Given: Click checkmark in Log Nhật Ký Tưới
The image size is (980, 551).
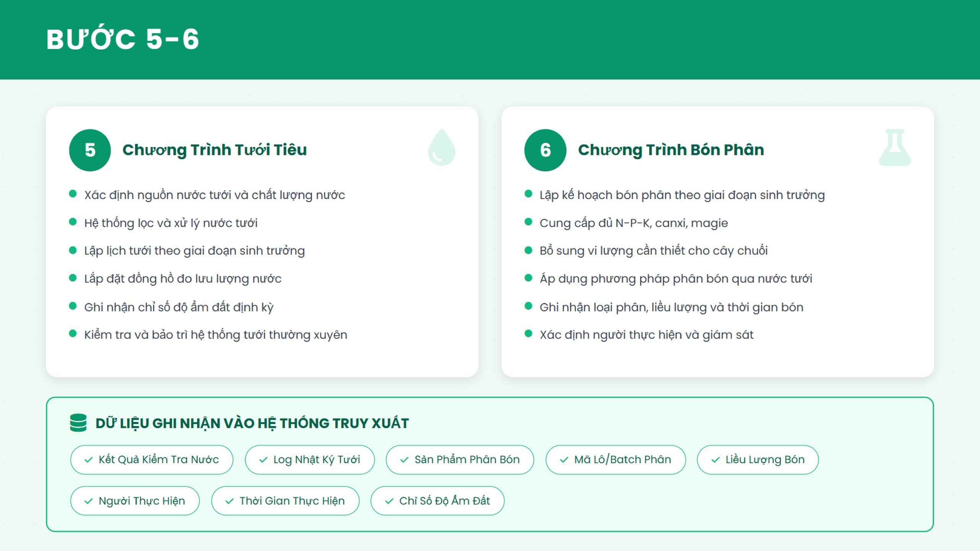Looking at the screenshot, I should (x=263, y=460).
